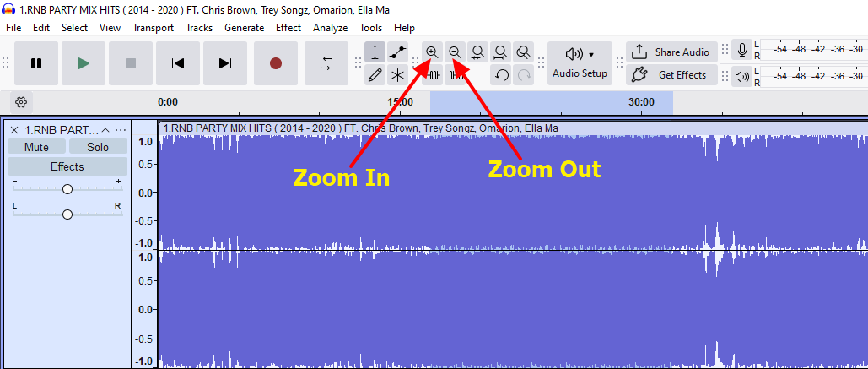Open the Analyze menu

331,28
